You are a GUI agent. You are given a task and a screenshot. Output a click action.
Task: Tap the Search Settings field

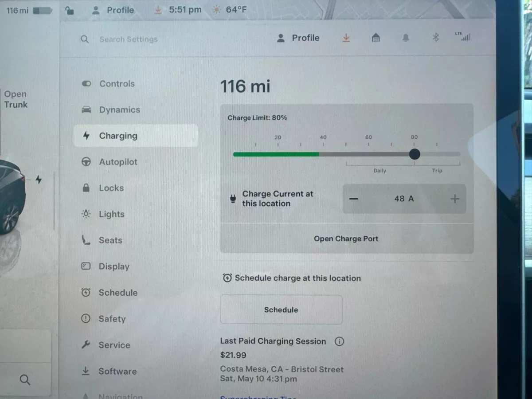(x=129, y=39)
